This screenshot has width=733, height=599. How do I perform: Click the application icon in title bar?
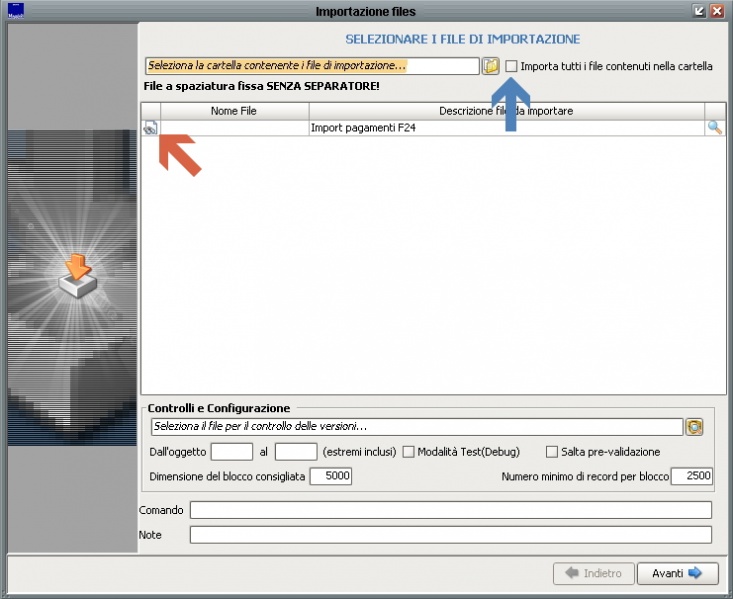(15, 11)
